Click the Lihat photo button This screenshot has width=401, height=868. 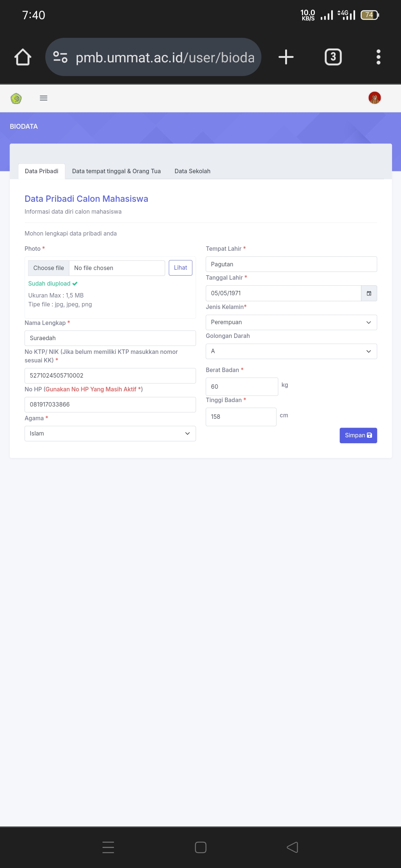pos(180,268)
